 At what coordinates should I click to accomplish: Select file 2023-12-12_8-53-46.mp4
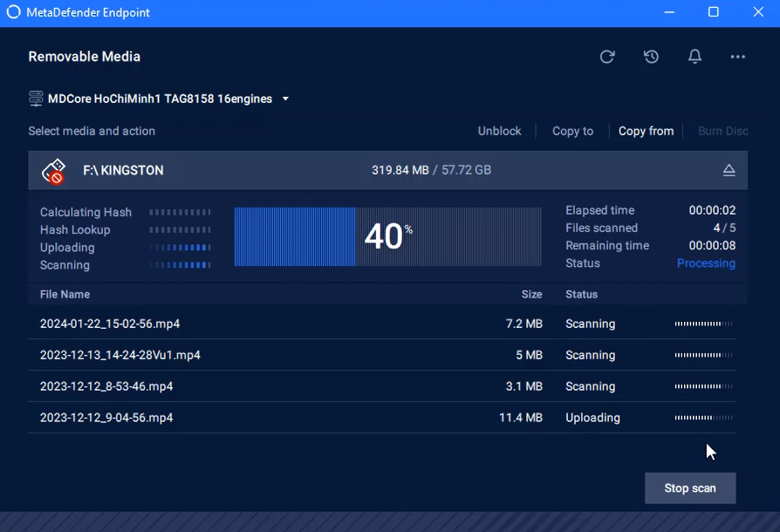coord(106,386)
